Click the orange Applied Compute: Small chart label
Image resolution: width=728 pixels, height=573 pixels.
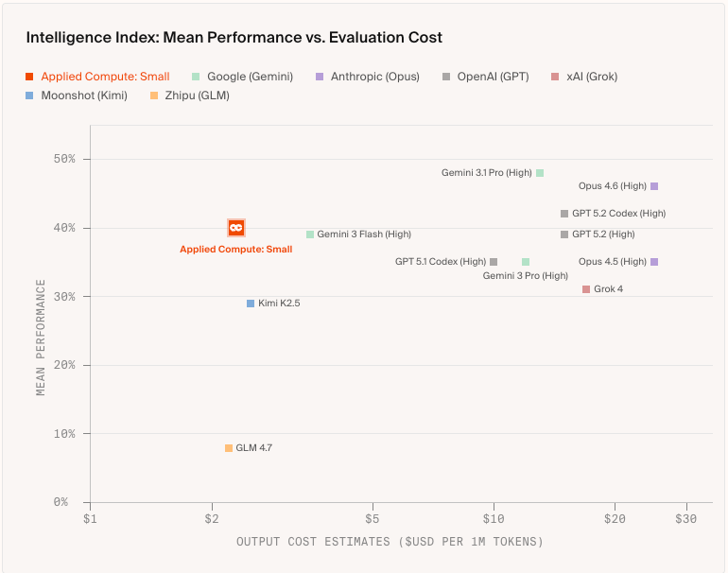pos(236,250)
